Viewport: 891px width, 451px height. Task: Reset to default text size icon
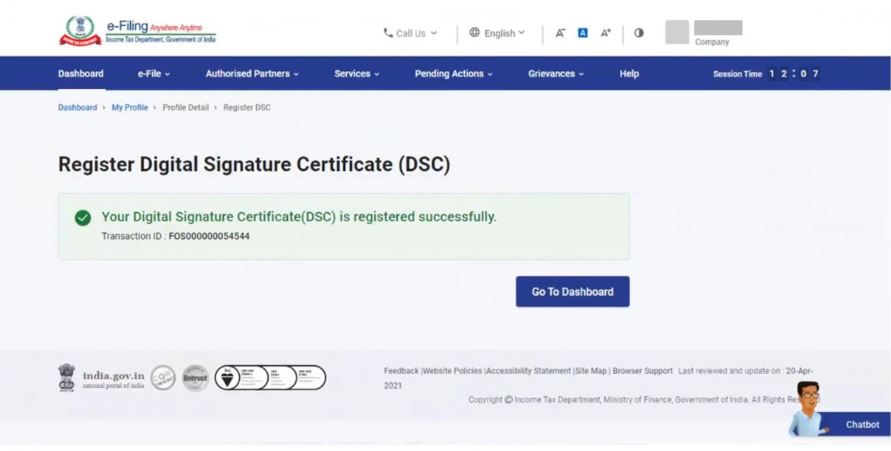pos(583,33)
